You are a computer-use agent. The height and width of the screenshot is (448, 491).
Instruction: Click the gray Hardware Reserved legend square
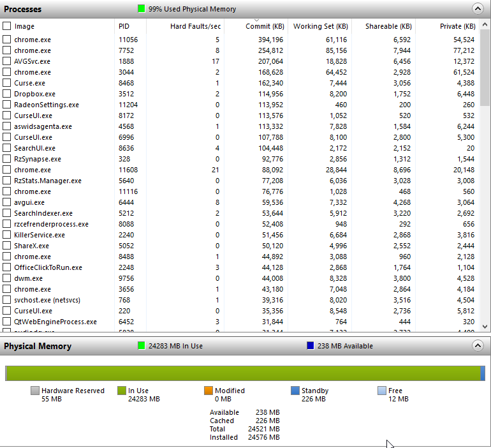tap(35, 391)
